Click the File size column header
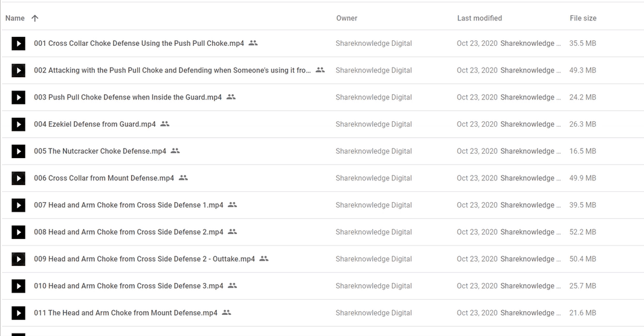Screen dimensions: 644x336 583,18
